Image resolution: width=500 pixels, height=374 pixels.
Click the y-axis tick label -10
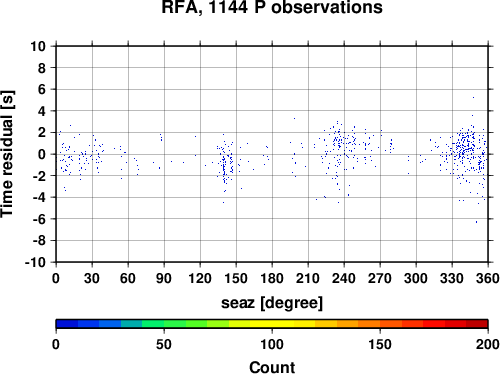coord(35,262)
